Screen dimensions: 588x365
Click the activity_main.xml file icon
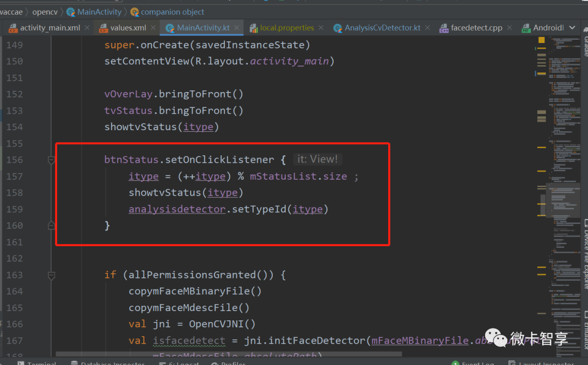point(13,28)
